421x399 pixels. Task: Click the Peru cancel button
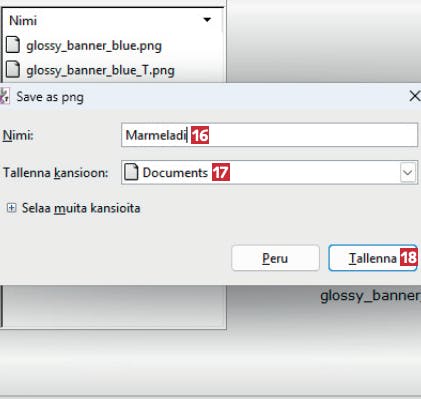point(275,258)
